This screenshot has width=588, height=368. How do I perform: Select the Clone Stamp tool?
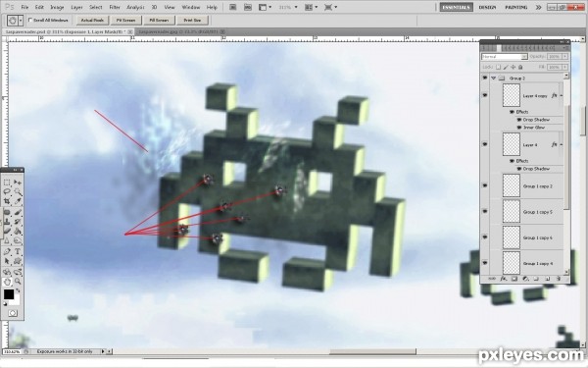tap(7, 222)
